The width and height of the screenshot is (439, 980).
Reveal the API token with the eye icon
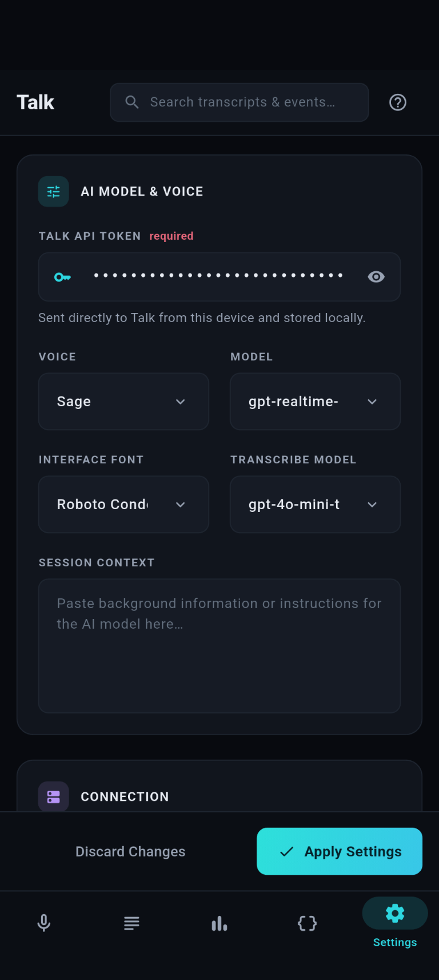pyautogui.click(x=376, y=277)
